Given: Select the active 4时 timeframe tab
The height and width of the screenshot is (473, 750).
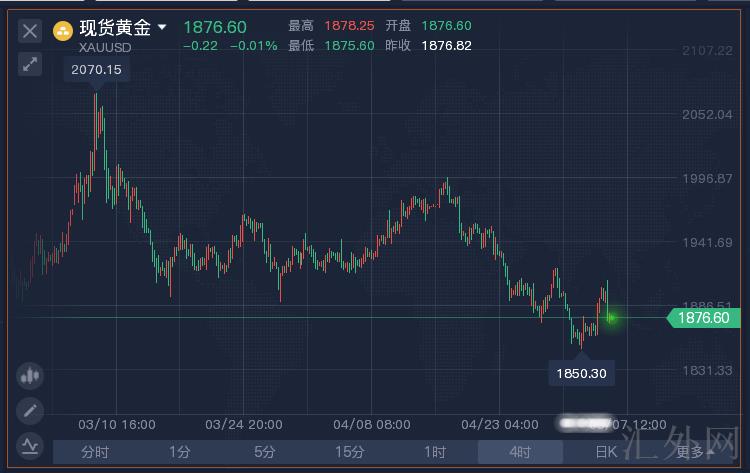Looking at the screenshot, I should (519, 452).
